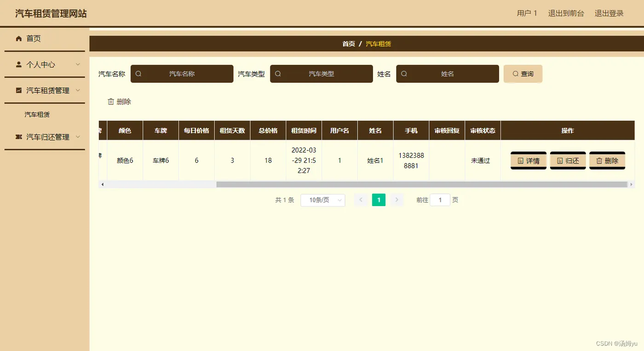Click the 租赁时间 column header

click(304, 131)
